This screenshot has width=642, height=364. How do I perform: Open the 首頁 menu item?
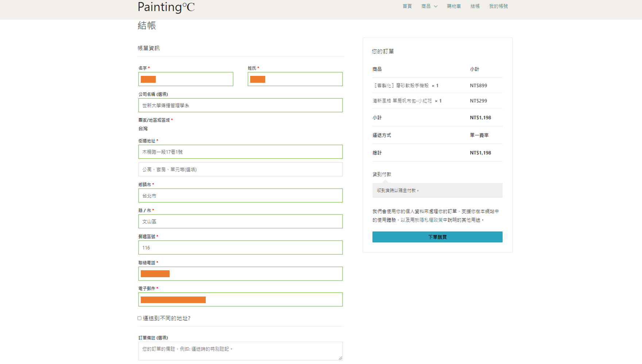407,7
